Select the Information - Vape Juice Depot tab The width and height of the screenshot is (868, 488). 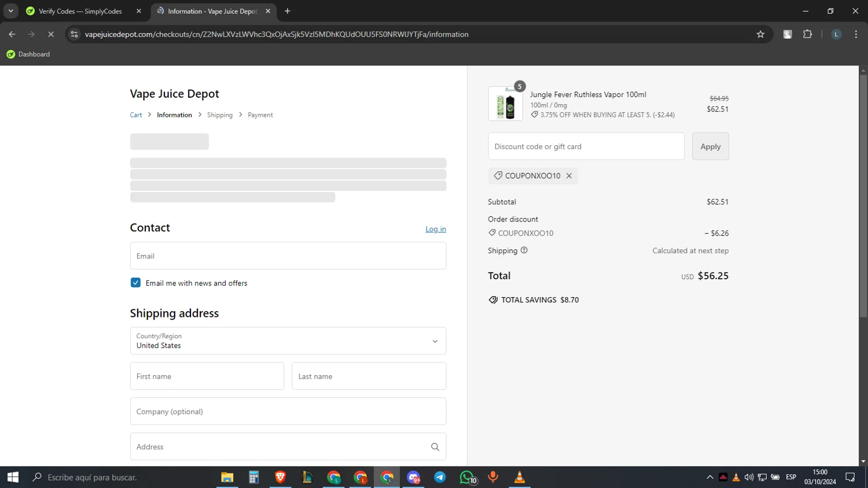click(x=212, y=11)
